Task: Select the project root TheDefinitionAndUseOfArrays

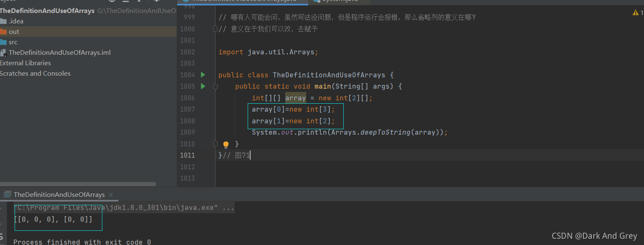Action: (x=47, y=11)
